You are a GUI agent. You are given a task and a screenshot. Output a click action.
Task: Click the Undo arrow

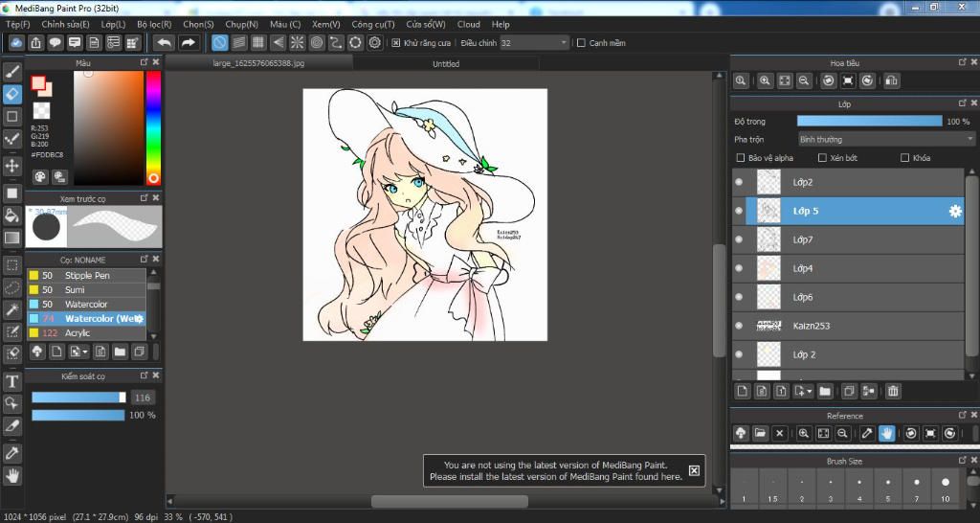coord(164,42)
